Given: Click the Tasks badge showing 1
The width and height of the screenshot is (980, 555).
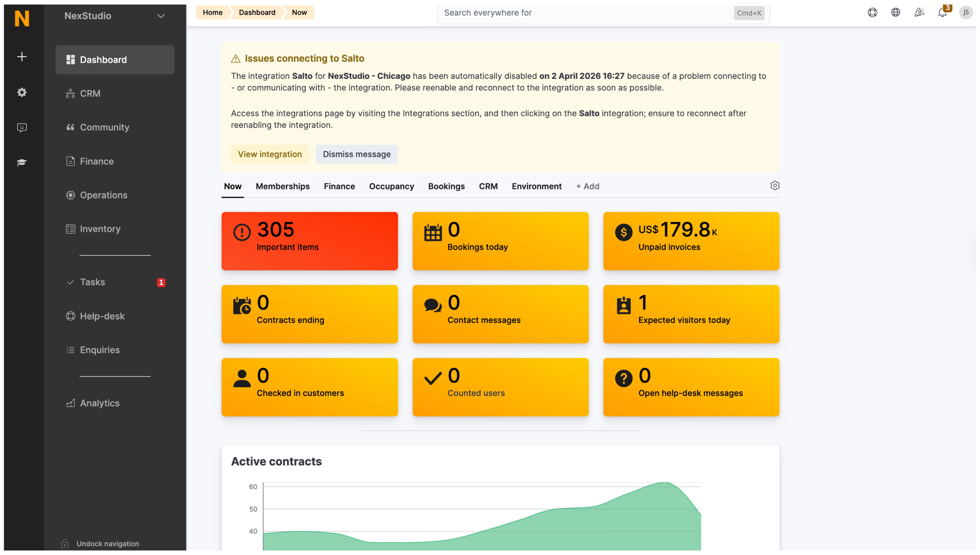Looking at the screenshot, I should pos(161,283).
